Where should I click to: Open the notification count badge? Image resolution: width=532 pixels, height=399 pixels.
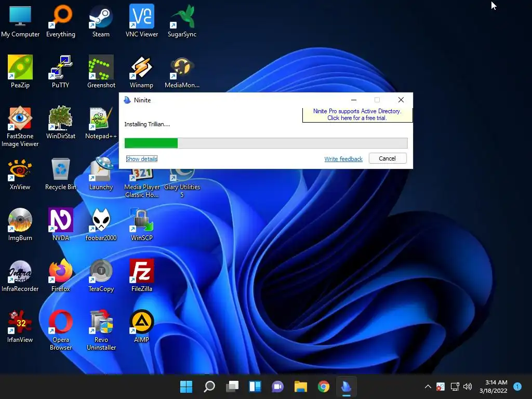[517, 387]
